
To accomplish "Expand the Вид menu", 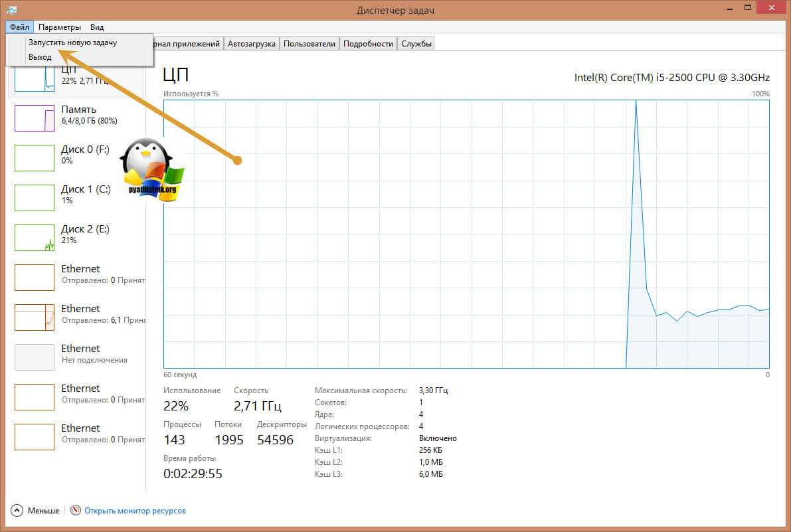I will pos(97,27).
